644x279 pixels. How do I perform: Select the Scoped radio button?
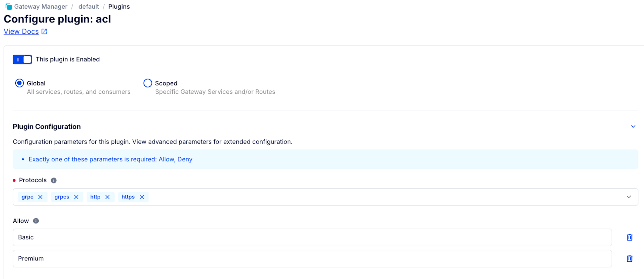(x=148, y=83)
